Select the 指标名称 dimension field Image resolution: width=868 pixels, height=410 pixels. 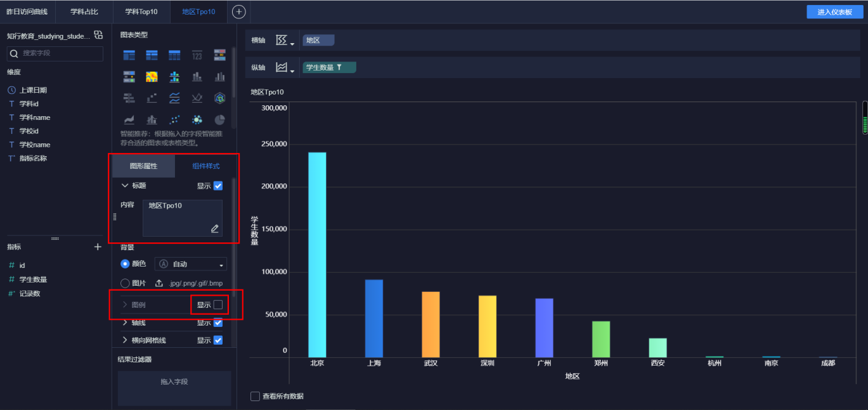click(x=33, y=158)
